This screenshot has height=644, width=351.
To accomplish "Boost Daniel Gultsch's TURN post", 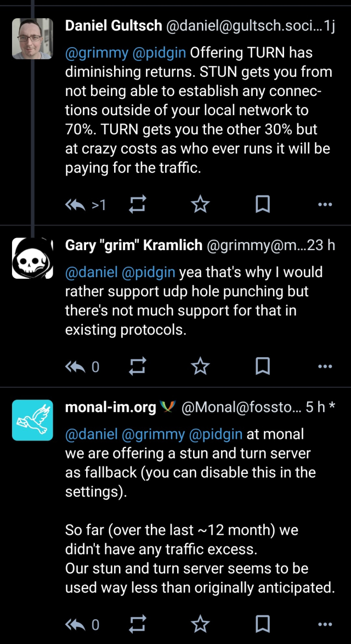I will (x=137, y=205).
